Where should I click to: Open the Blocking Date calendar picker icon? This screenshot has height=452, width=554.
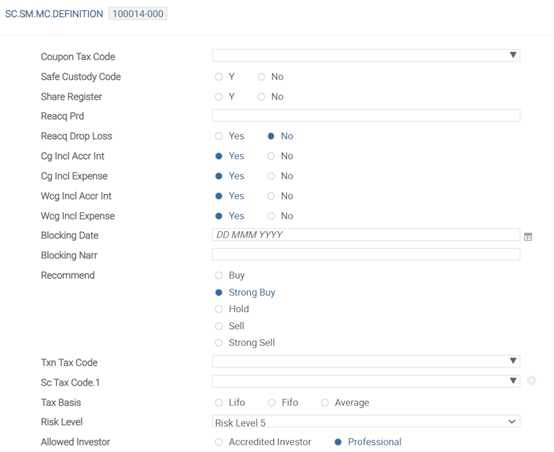click(x=528, y=236)
